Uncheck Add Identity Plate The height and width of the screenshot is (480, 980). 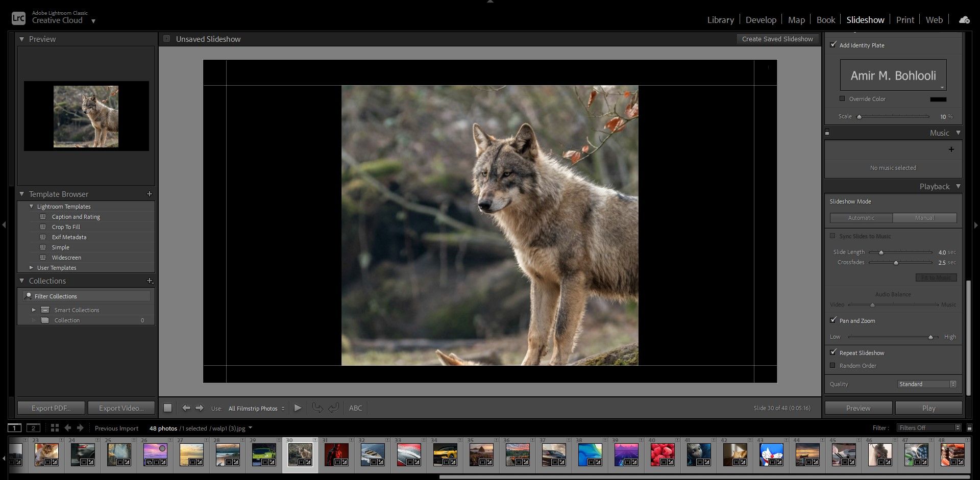(x=834, y=45)
